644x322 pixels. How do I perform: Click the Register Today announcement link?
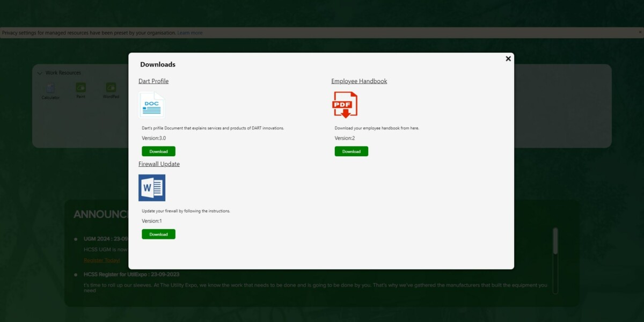click(x=101, y=259)
